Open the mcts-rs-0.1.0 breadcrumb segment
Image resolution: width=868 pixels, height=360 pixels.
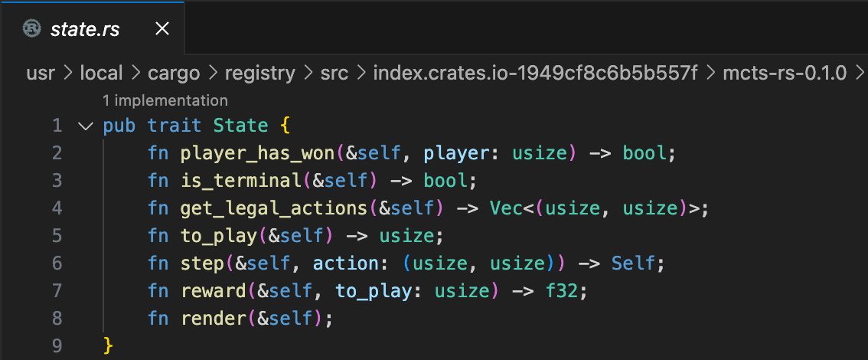pyautogui.click(x=784, y=73)
